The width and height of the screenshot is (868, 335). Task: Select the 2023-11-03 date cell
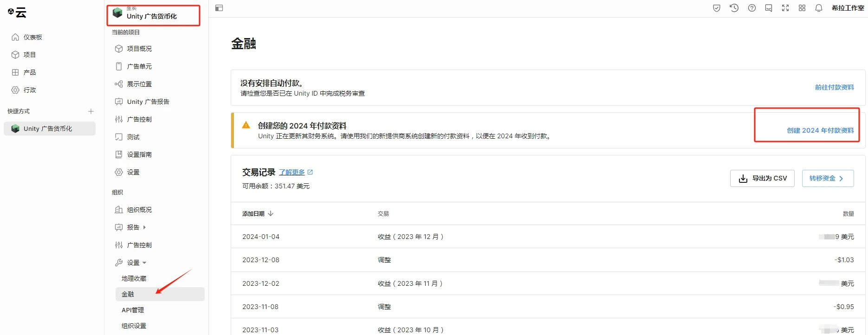pos(260,330)
